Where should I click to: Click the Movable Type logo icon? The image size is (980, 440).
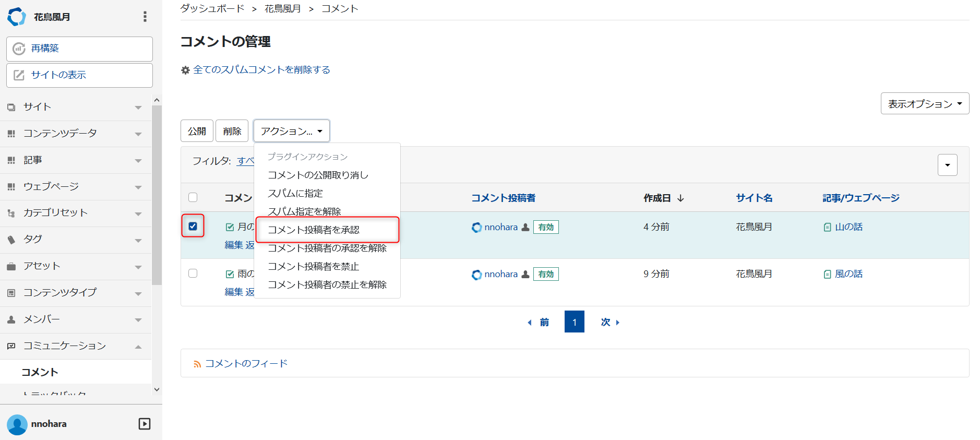tap(17, 17)
